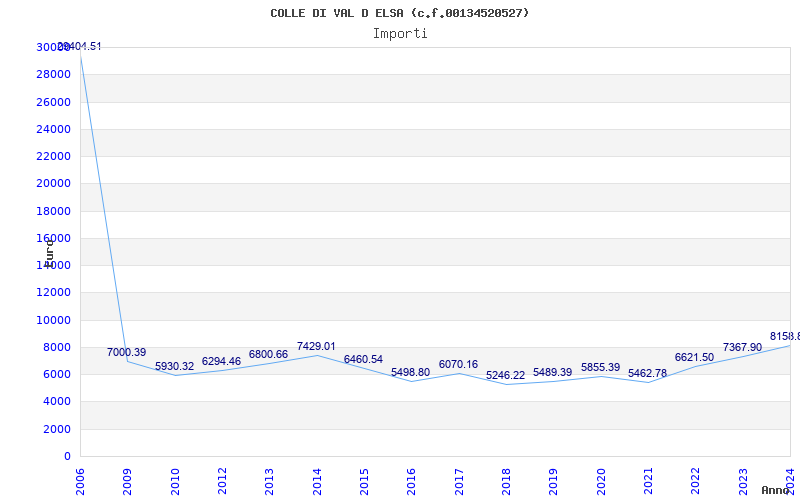Click the 2016 x-axis year label

click(x=411, y=481)
